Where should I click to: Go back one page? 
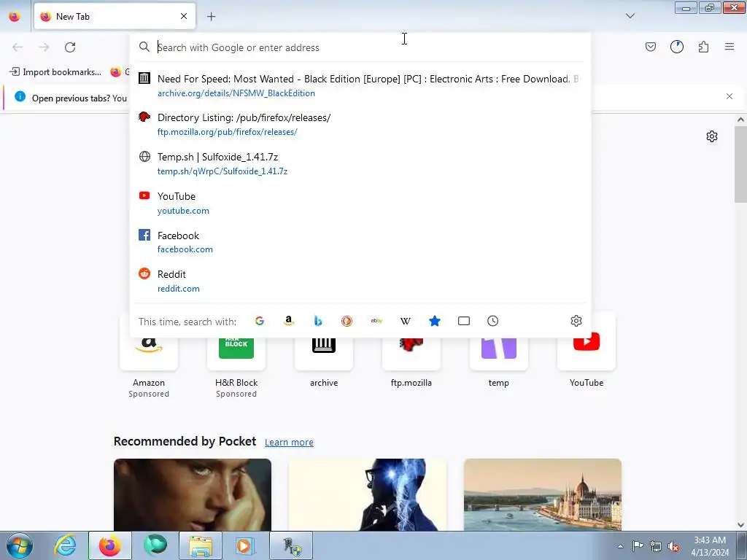click(x=18, y=47)
